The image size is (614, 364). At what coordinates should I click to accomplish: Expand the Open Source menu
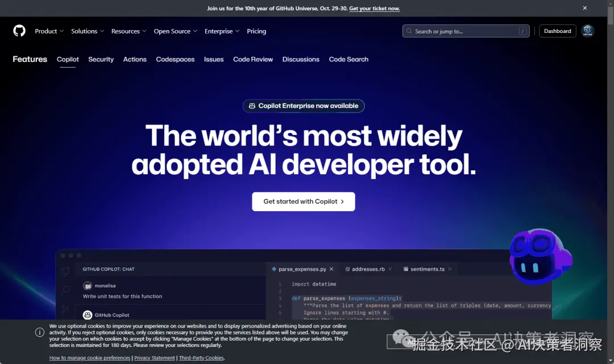click(x=176, y=31)
